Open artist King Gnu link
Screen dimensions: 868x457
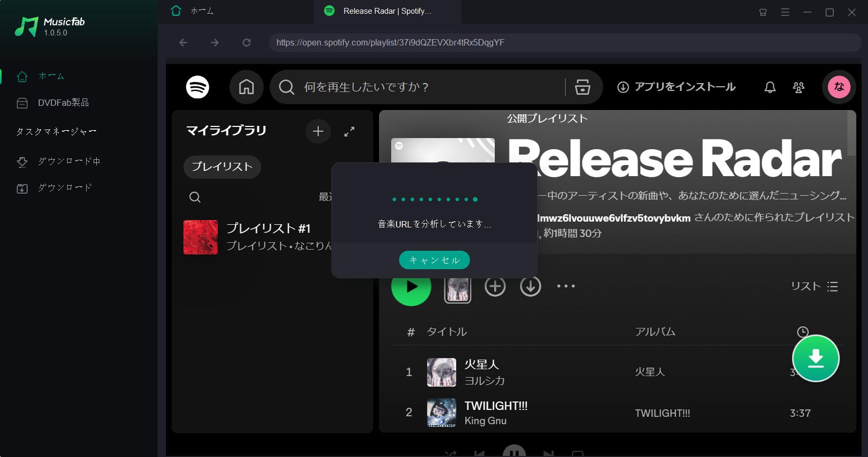pyautogui.click(x=485, y=421)
